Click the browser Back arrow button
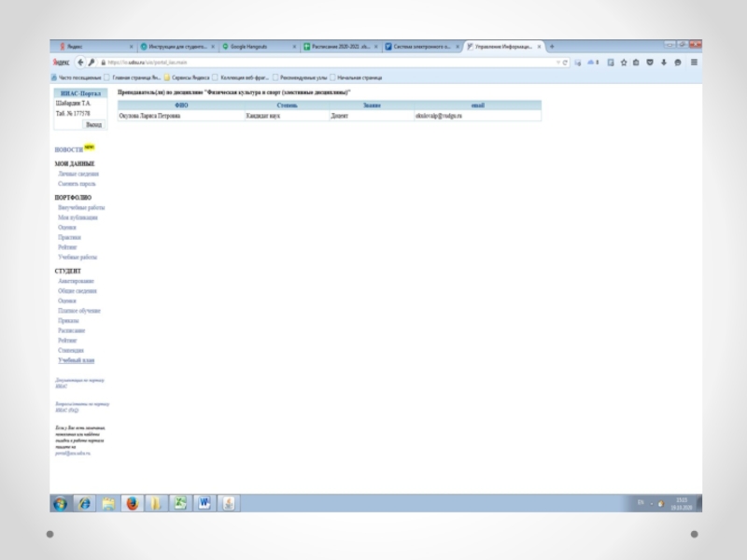The height and width of the screenshot is (560, 747). (80, 63)
